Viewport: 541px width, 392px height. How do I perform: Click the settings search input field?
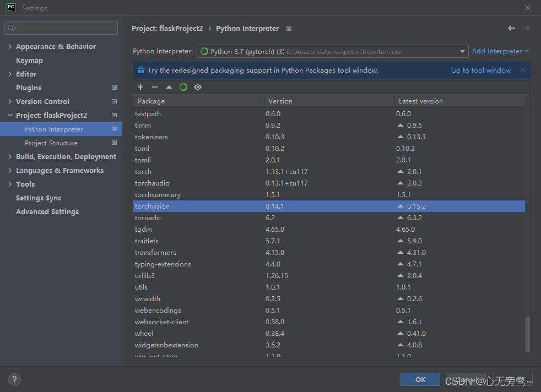click(x=61, y=28)
